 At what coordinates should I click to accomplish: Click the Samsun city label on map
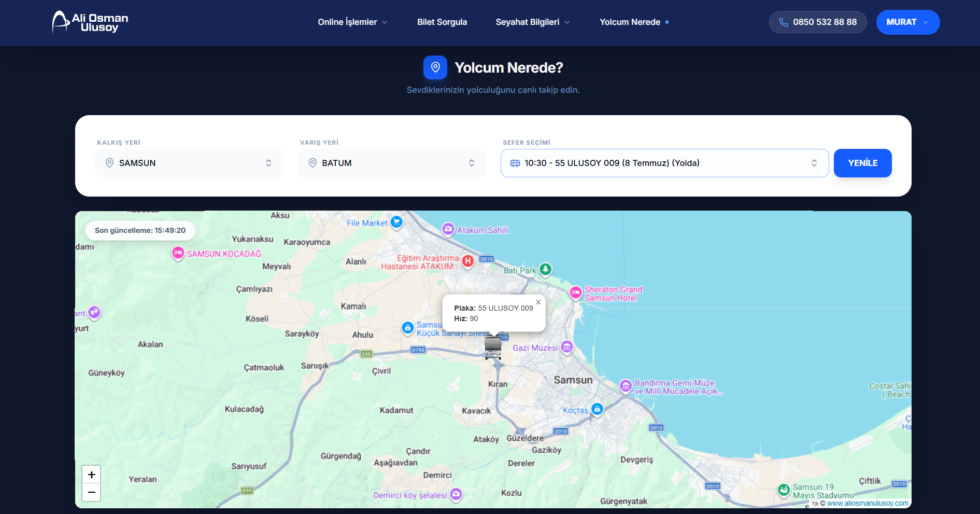[x=573, y=380]
